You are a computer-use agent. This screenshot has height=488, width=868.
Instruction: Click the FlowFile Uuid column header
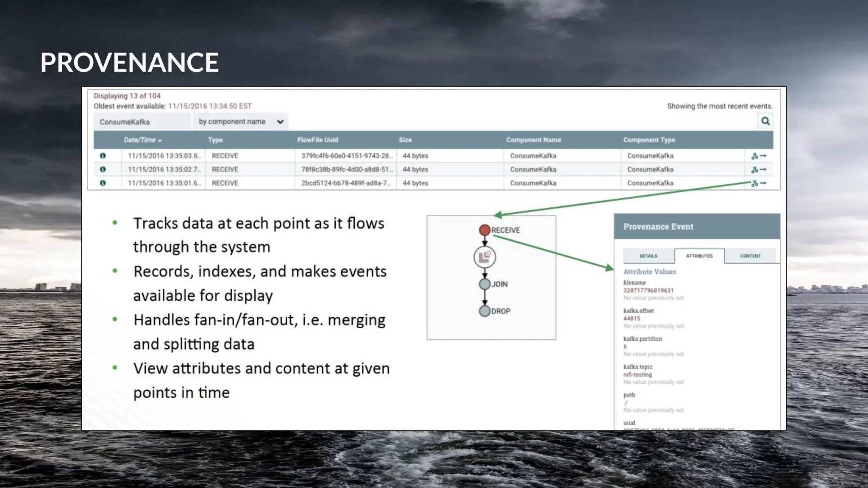(x=318, y=140)
